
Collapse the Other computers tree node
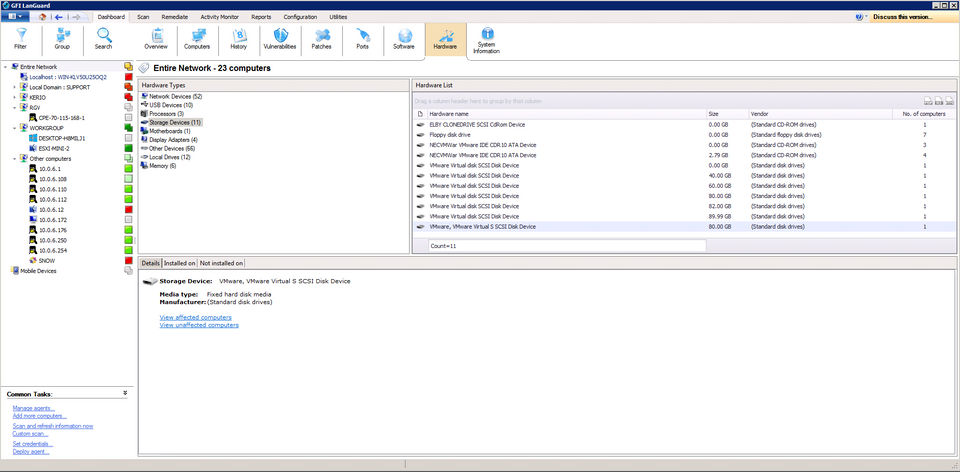click(x=15, y=159)
